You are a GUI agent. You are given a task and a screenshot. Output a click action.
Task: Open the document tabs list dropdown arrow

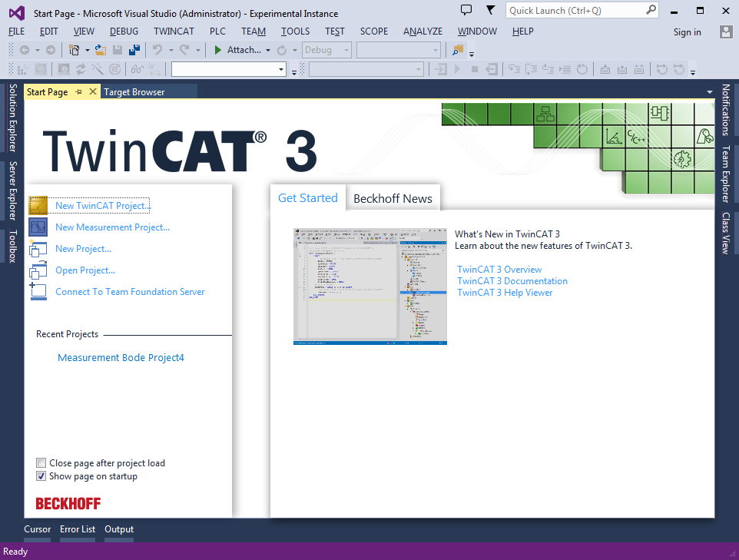[710, 92]
